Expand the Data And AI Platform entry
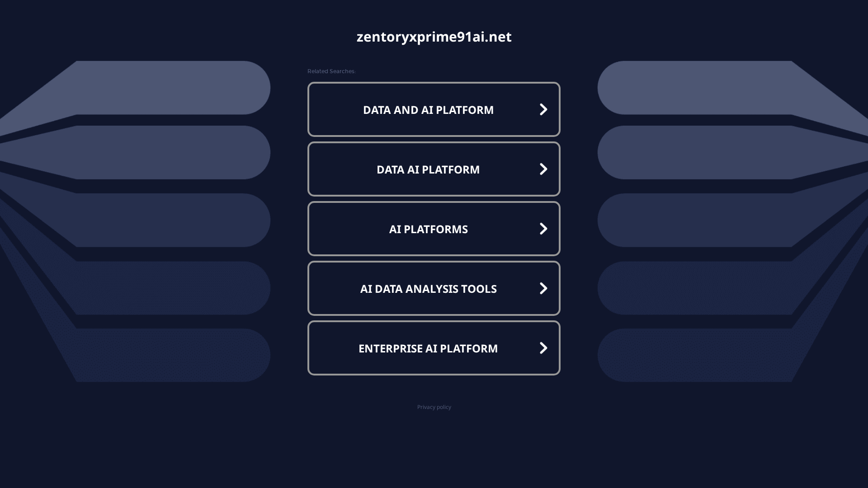This screenshot has height=488, width=868. pyautogui.click(x=434, y=109)
